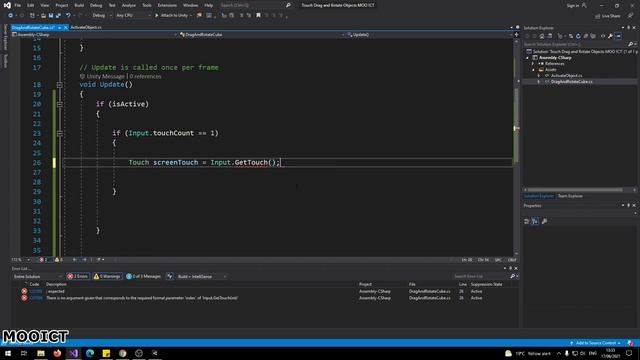Close the DragAndRotateCube.cs tab
640x360 pixels.
[66, 27]
